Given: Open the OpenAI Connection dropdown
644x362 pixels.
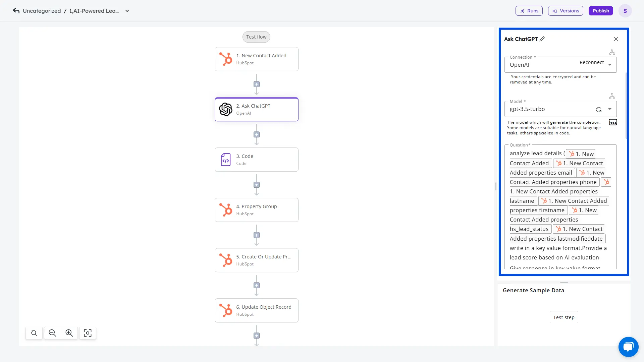Looking at the screenshot, I should pyautogui.click(x=610, y=65).
